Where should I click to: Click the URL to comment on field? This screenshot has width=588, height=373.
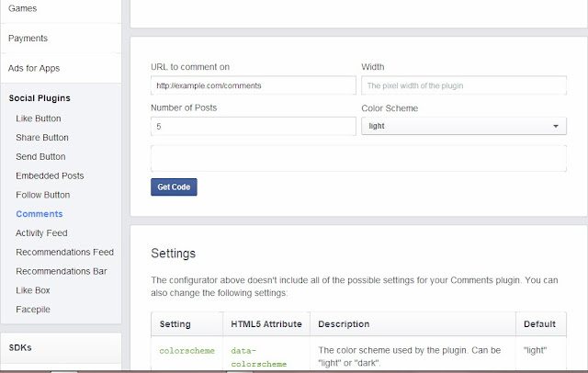point(253,85)
